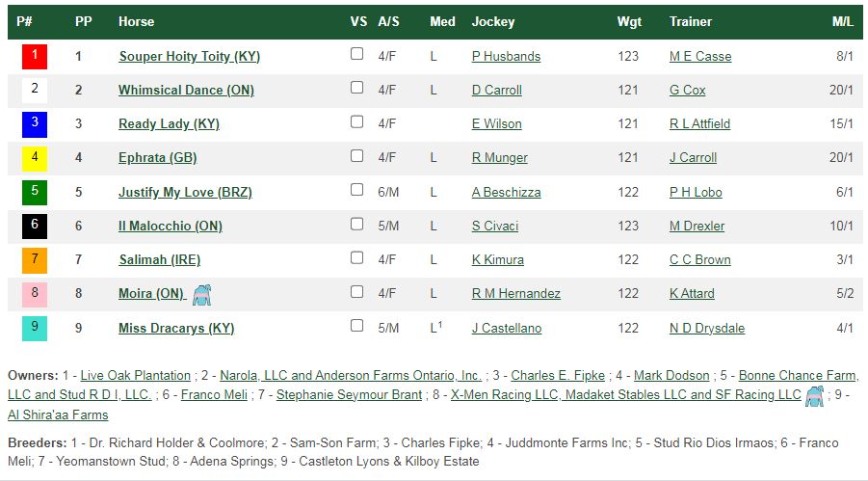The height and width of the screenshot is (481, 868).
Task: Open horse page for Whimsical Dance (ON)
Action: click(186, 91)
